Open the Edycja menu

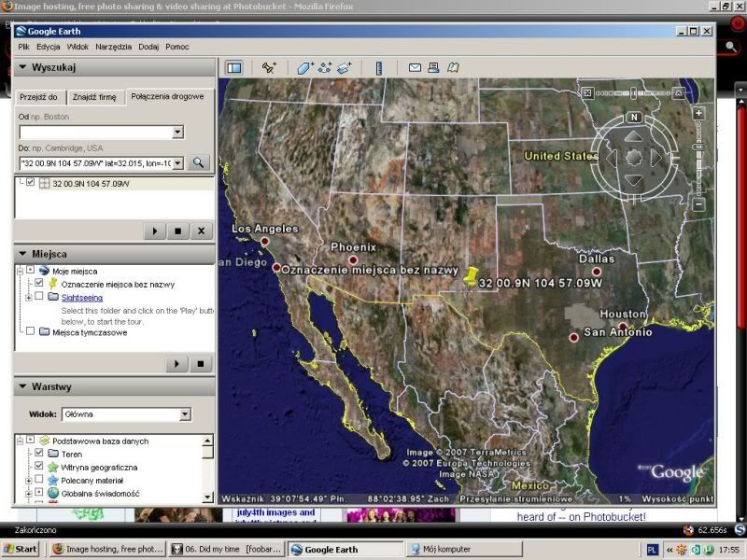tap(49, 47)
